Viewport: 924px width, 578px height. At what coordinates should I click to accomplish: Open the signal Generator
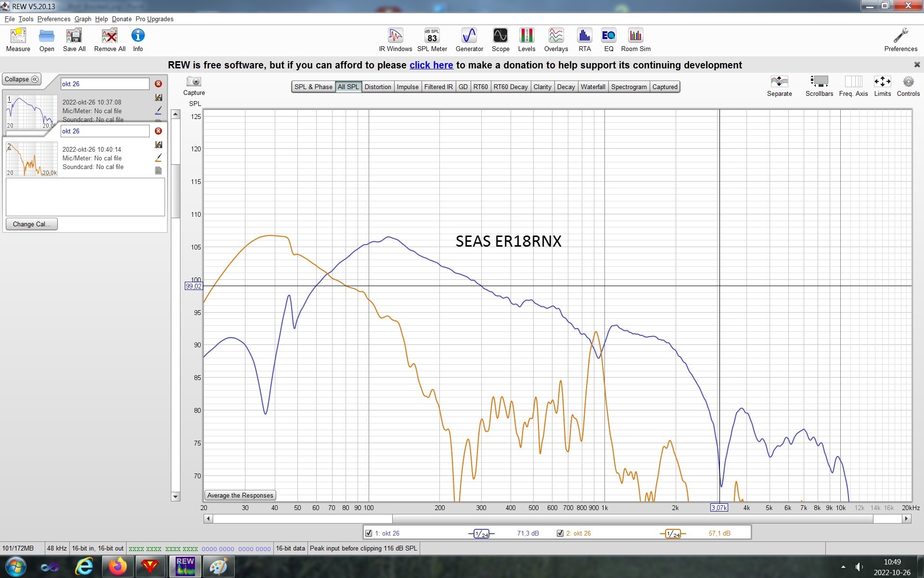coord(469,39)
